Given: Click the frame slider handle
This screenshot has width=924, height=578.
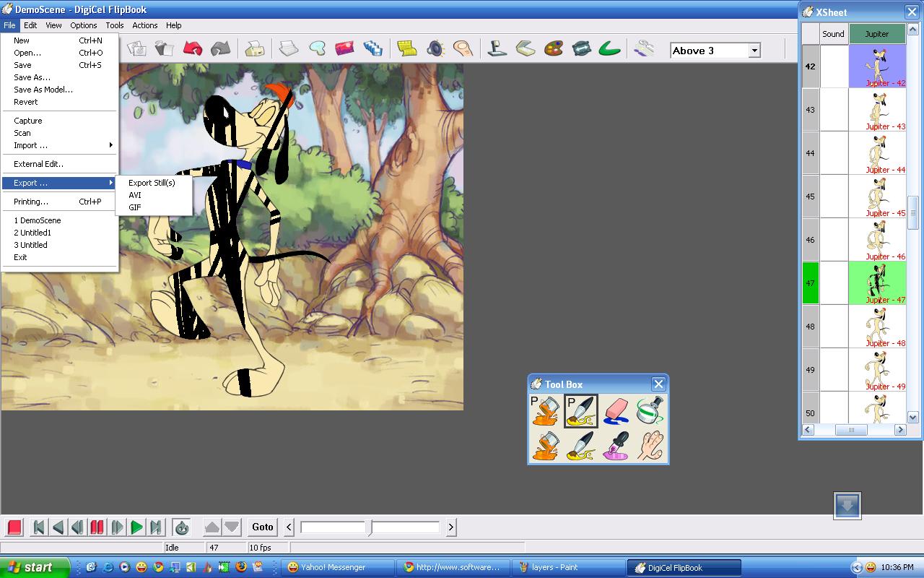Looking at the screenshot, I should pos(370,527).
